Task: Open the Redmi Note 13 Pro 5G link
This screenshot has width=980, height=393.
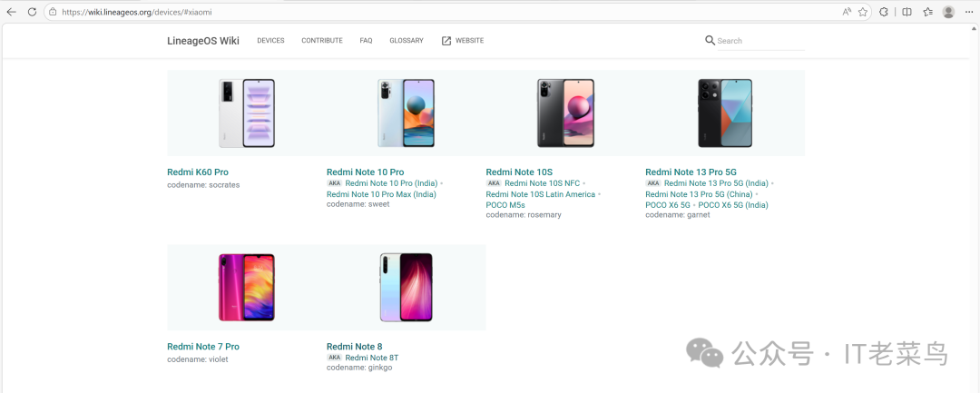Action: pos(691,172)
